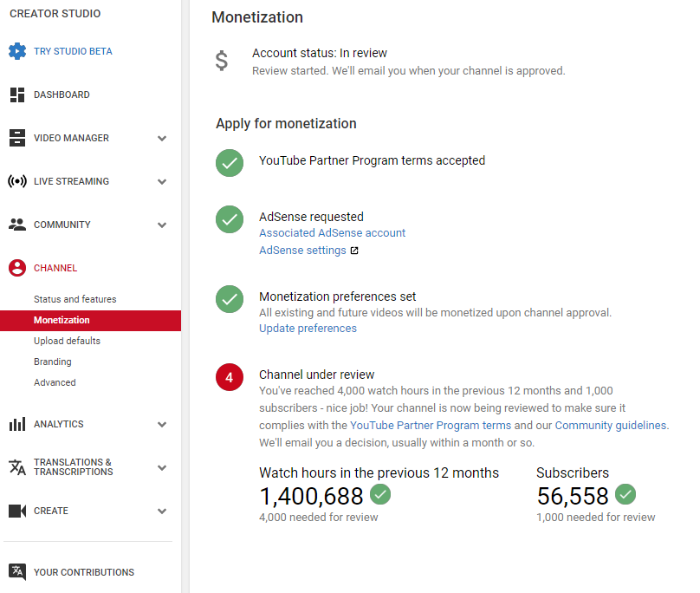Click the Community people icon
This screenshot has width=700, height=593.
point(17,225)
